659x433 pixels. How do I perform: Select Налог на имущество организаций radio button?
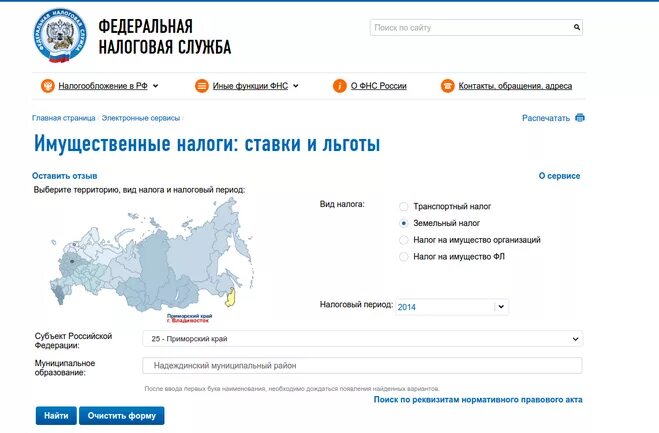pyautogui.click(x=403, y=240)
